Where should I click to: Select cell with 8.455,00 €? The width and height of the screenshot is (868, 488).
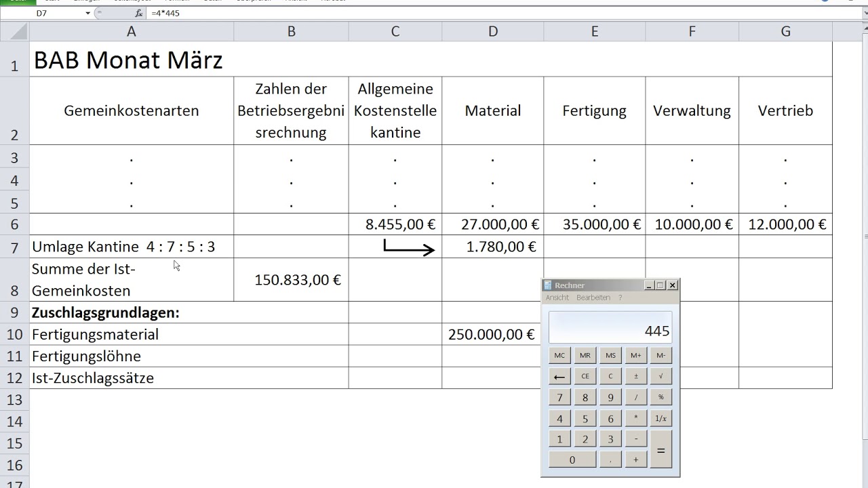pos(395,224)
